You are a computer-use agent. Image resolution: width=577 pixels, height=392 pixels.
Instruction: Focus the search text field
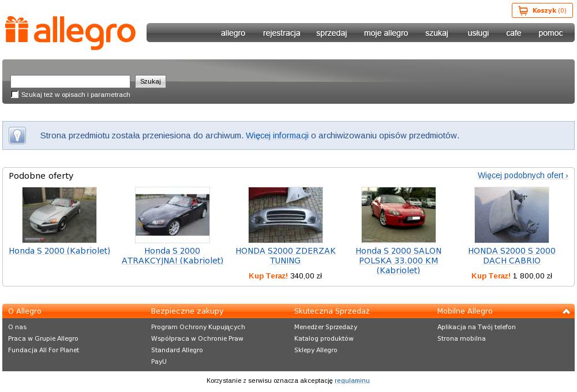point(70,81)
